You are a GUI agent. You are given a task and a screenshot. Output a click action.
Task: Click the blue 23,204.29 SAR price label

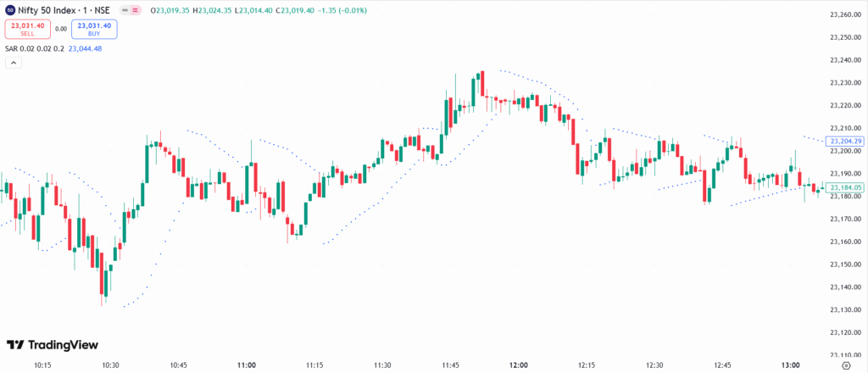(846, 141)
